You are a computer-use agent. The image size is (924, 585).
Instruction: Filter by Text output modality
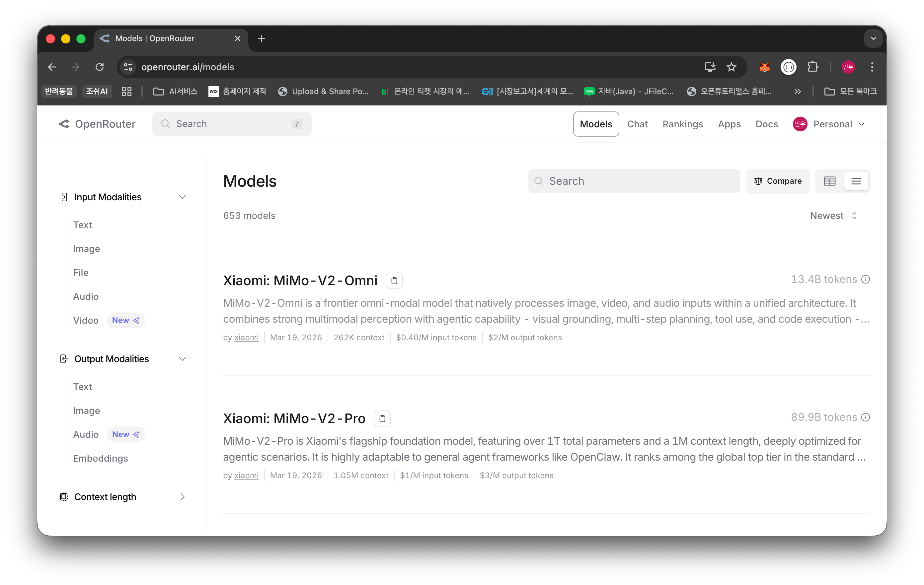click(x=83, y=386)
